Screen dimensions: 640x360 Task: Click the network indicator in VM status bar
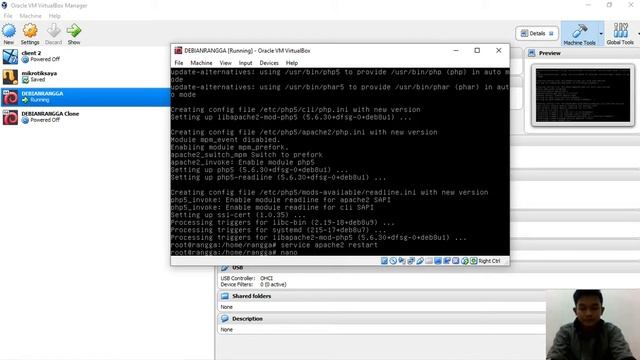(411, 261)
